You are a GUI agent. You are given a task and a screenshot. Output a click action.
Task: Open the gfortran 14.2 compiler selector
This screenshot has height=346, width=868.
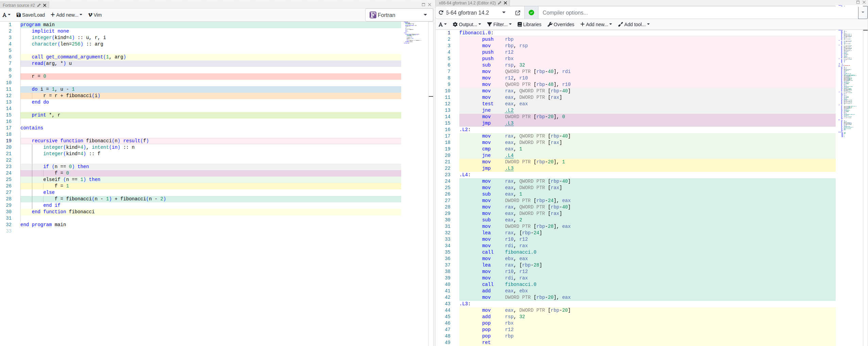tap(475, 13)
